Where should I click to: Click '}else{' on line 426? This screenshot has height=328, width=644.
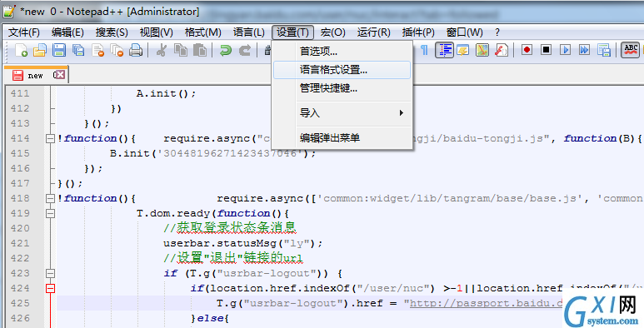click(x=210, y=319)
